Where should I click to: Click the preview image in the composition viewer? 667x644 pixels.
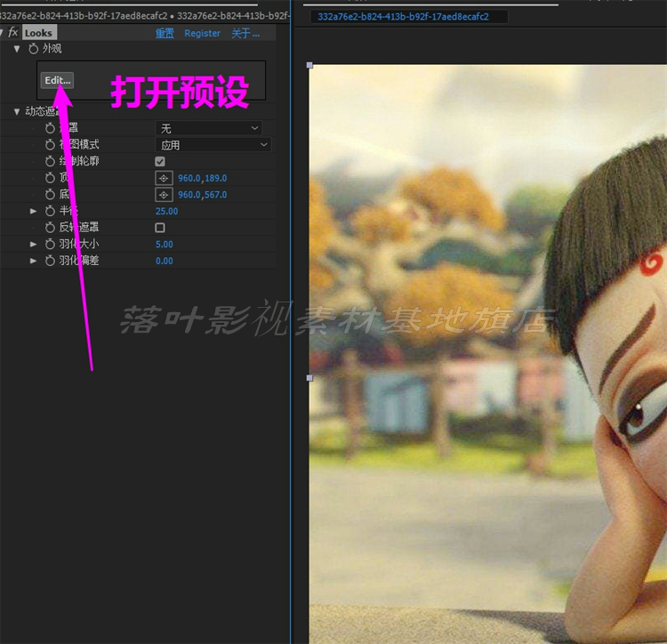pos(488,354)
